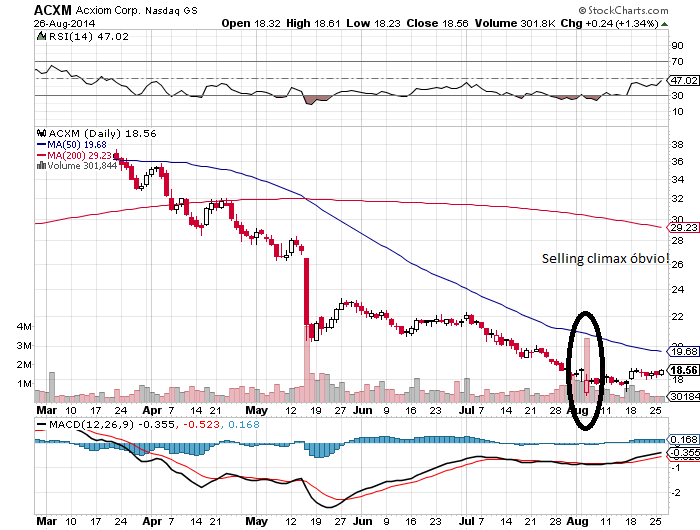
Task: Click the High 18.61 value
Action: (313, 24)
